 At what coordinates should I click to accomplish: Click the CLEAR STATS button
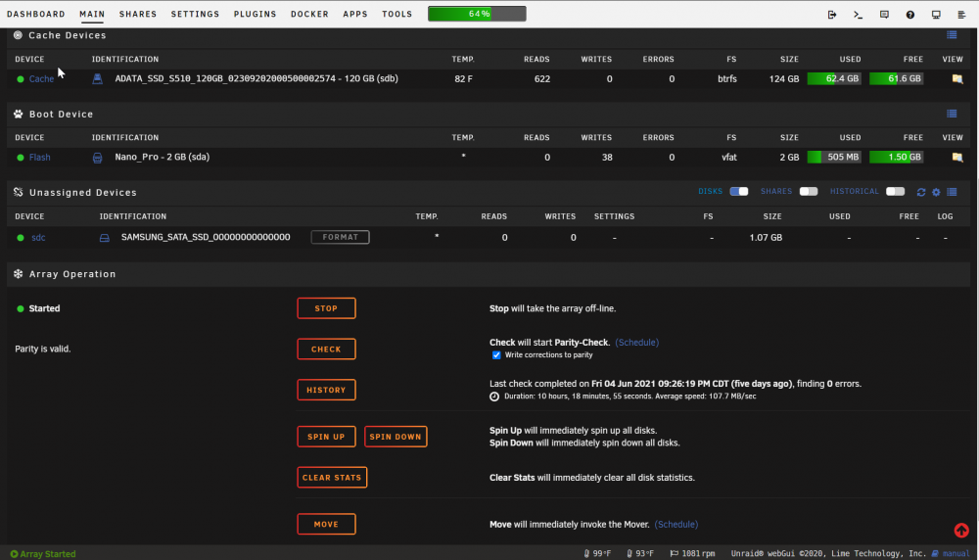pyautogui.click(x=332, y=477)
